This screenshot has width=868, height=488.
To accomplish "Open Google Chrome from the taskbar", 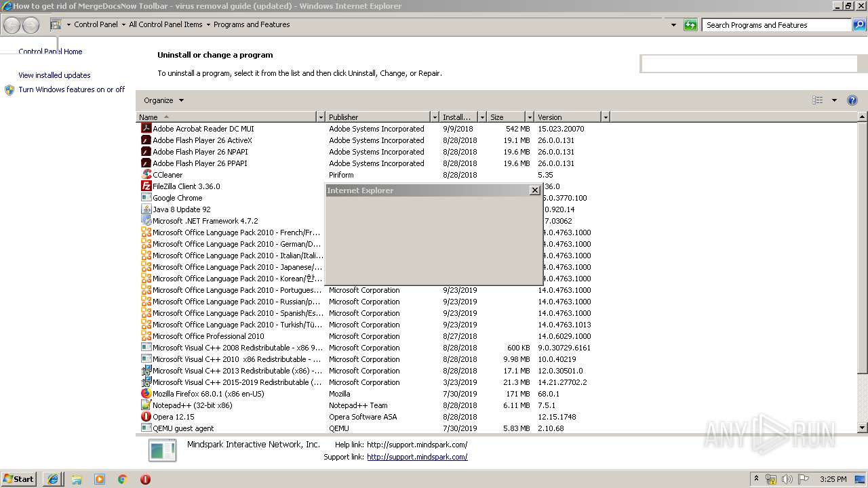I will (123, 479).
